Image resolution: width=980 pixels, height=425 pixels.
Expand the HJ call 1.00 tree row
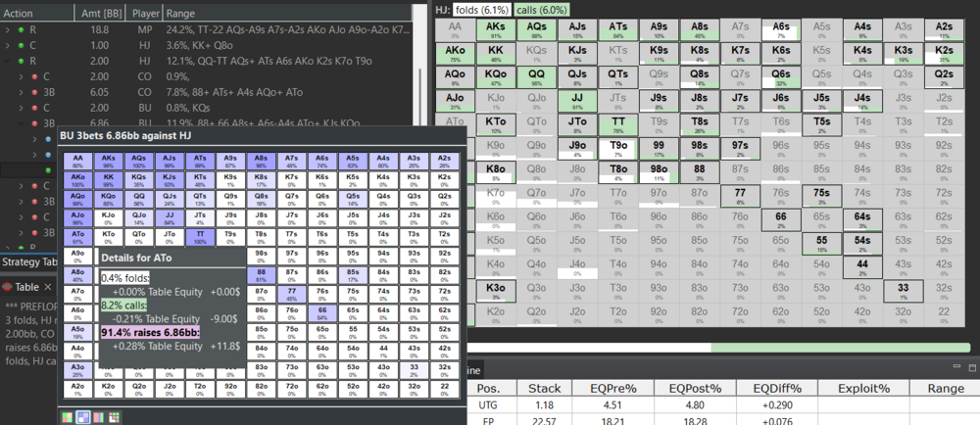9,45
